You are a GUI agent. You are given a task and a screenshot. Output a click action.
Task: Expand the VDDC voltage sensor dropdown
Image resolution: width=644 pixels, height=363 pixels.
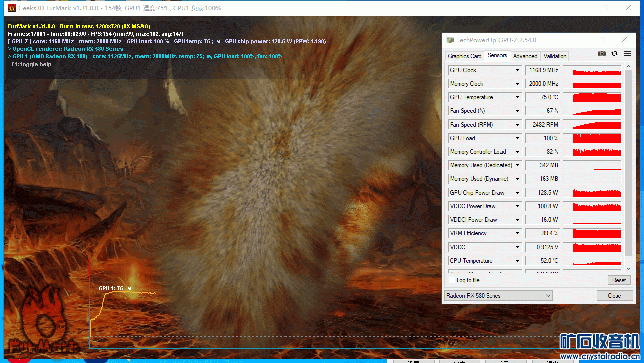[x=517, y=247]
